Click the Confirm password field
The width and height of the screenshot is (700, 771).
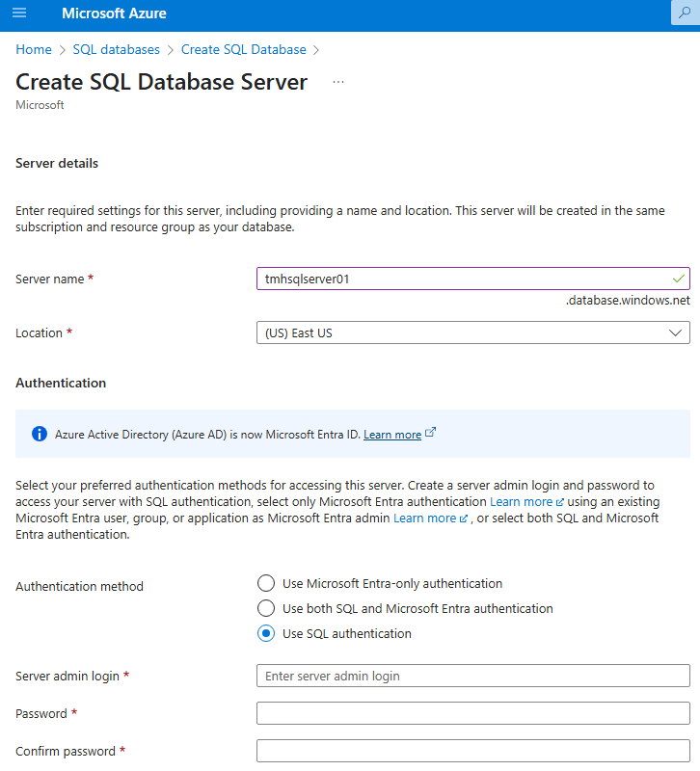472,751
